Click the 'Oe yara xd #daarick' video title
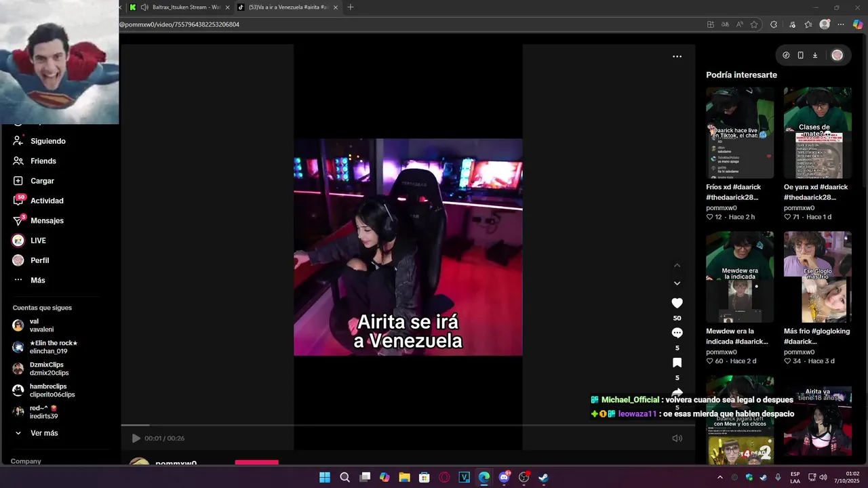 click(x=816, y=192)
